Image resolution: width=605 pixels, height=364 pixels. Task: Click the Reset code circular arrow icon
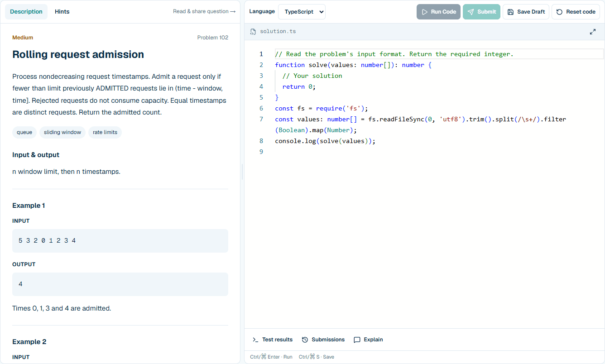point(560,12)
